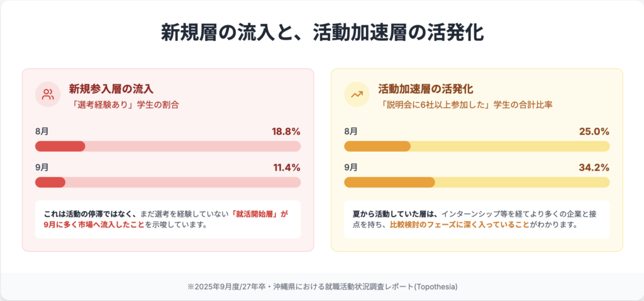644x301 pixels.
Task: Click the 34.2% value label
Action: coord(594,168)
